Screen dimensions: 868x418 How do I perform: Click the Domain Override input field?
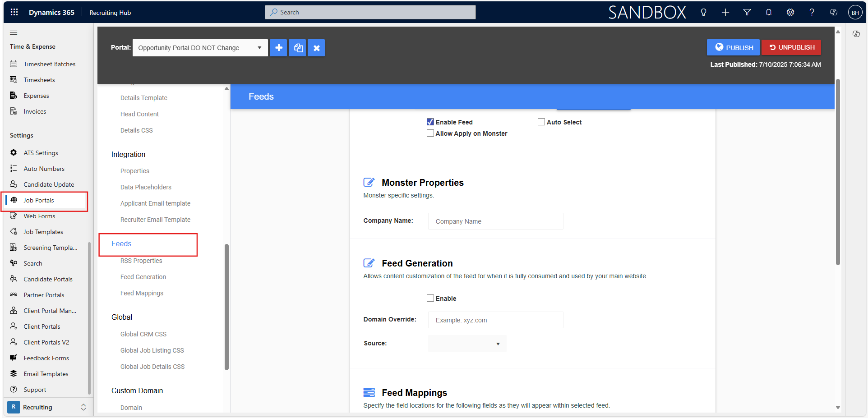(495, 320)
